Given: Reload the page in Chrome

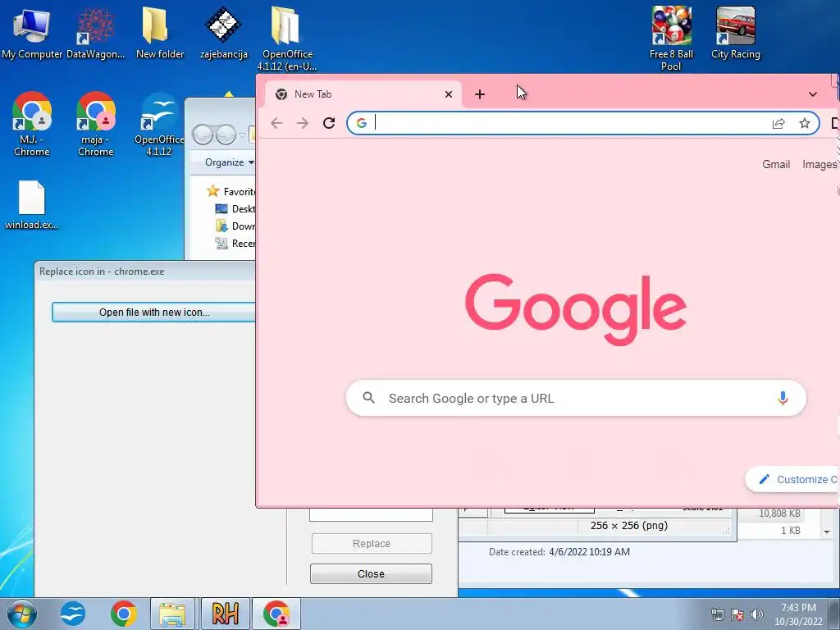Looking at the screenshot, I should click(329, 123).
